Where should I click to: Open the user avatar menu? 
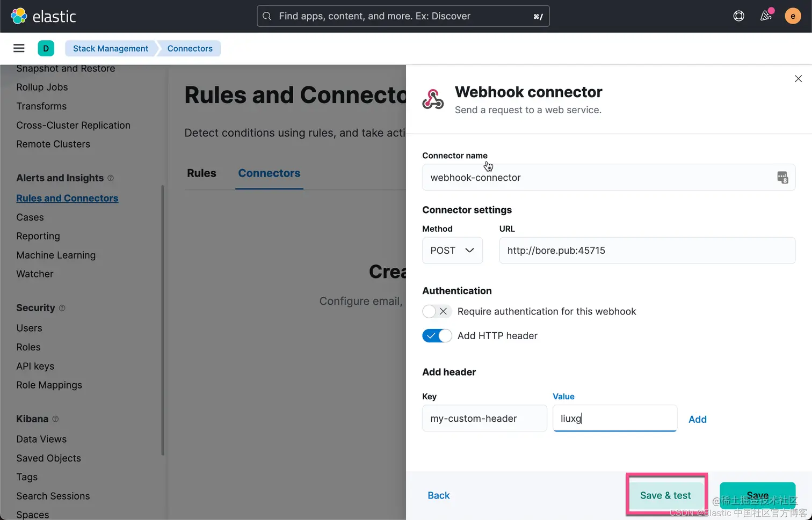793,16
